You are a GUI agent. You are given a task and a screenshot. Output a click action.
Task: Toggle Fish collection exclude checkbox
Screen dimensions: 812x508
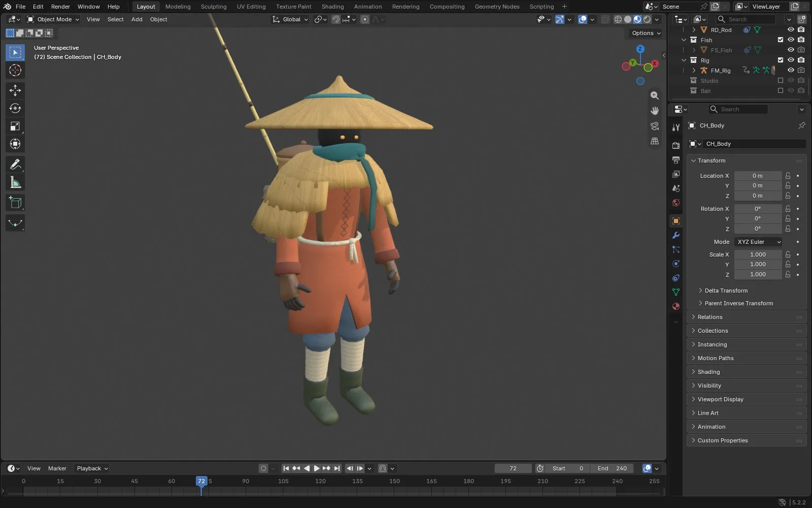tap(781, 40)
